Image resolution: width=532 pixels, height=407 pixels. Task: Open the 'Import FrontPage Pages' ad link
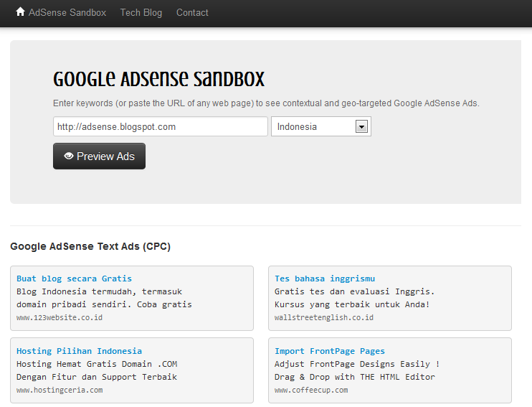coord(330,351)
